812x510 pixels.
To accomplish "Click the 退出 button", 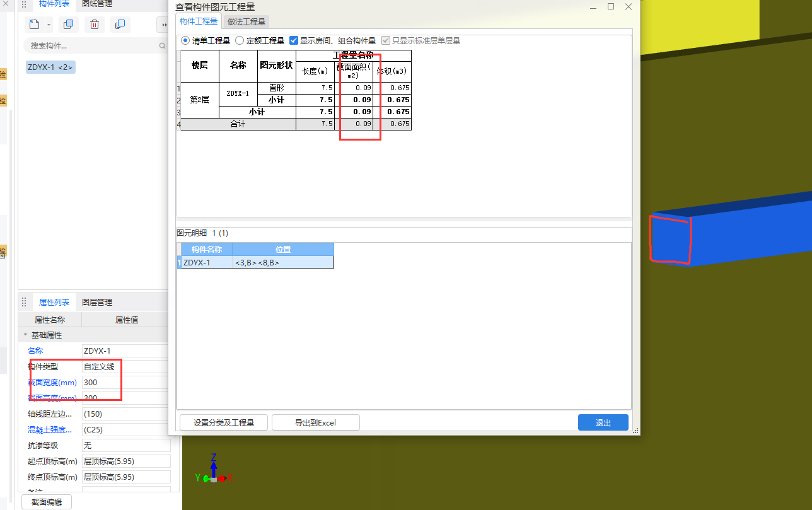I will click(x=603, y=422).
